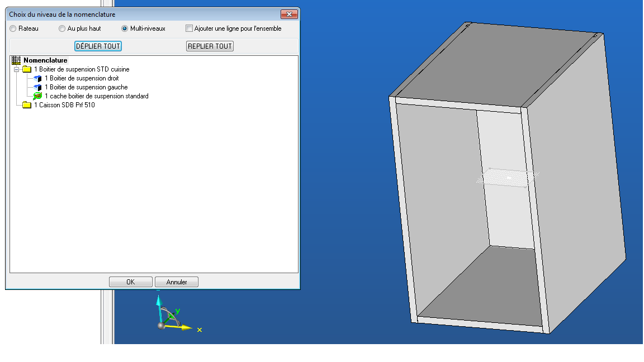Viewport: 644px width, 362px height.
Task: Confirm with the OK button
Action: [131, 282]
